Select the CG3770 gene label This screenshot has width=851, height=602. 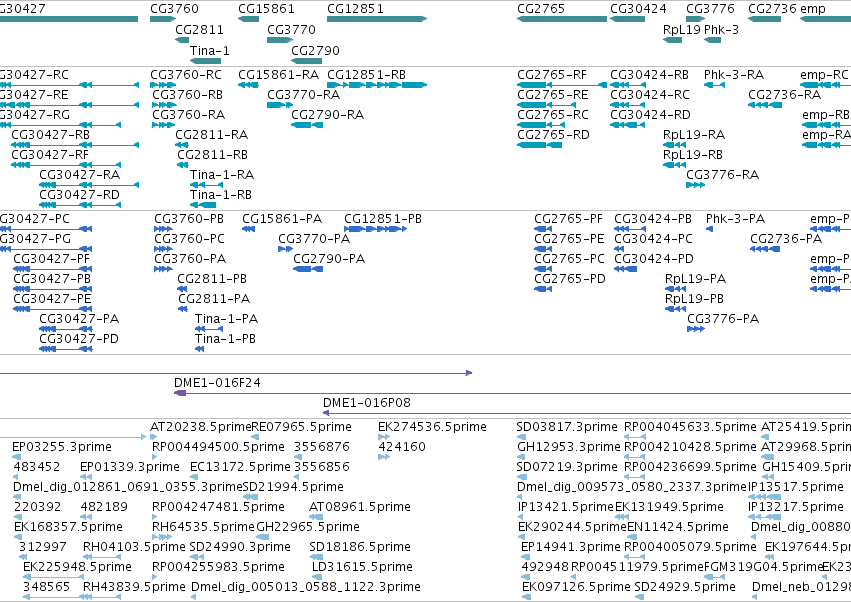[291, 30]
